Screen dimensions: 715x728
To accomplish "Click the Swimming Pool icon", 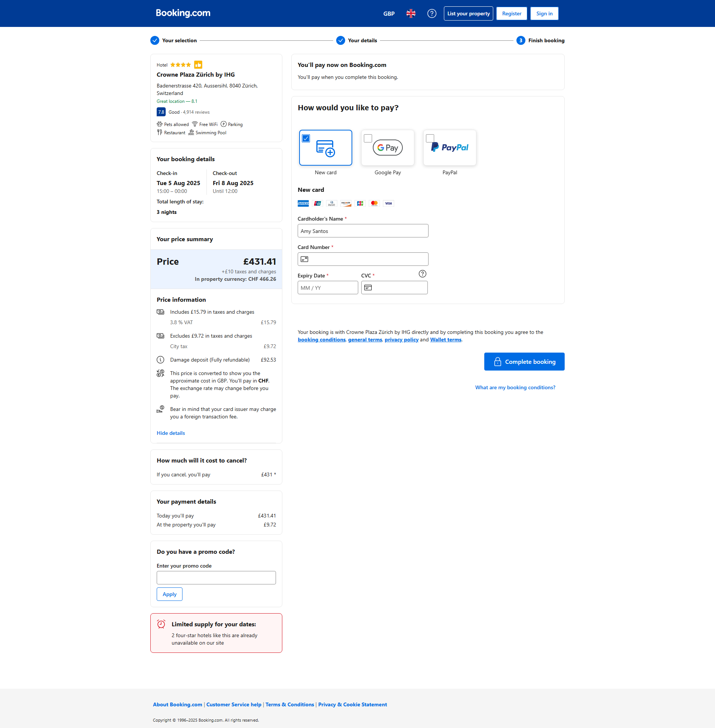I will point(191,132).
